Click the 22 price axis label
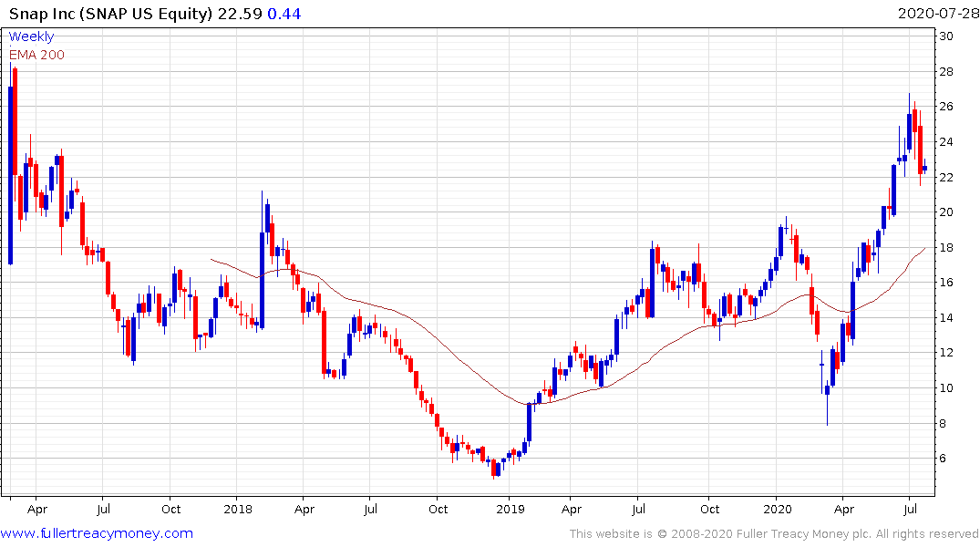Viewport: 980px width, 547px height. coord(946,178)
